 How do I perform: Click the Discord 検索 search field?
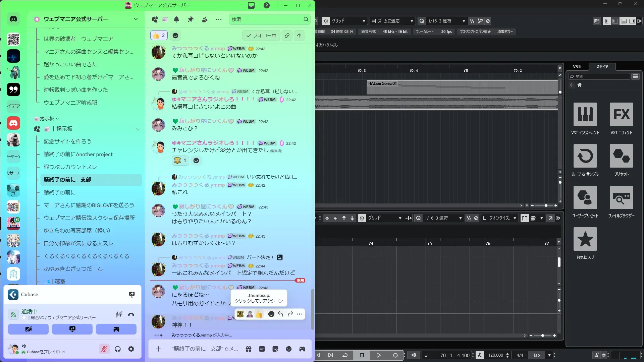267,19
